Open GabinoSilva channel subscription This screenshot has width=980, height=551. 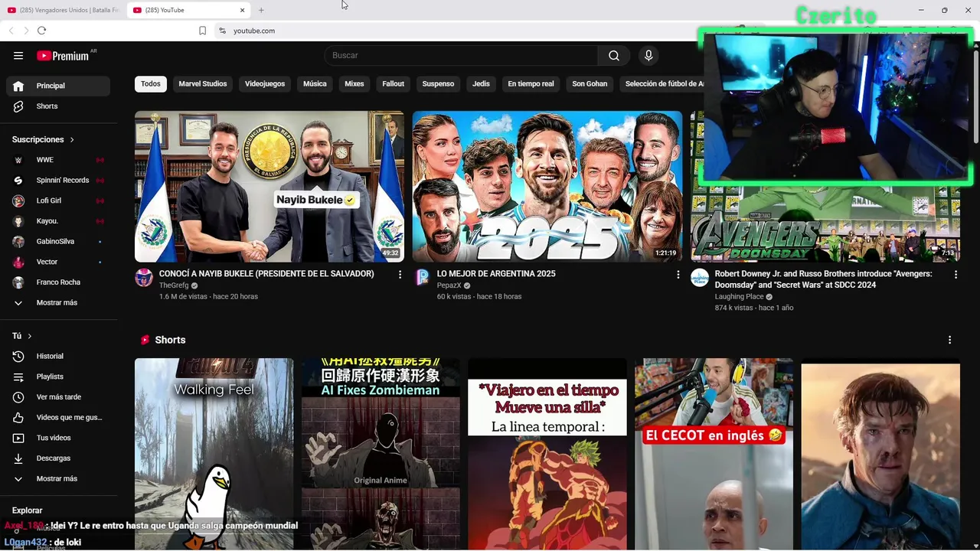pyautogui.click(x=57, y=242)
